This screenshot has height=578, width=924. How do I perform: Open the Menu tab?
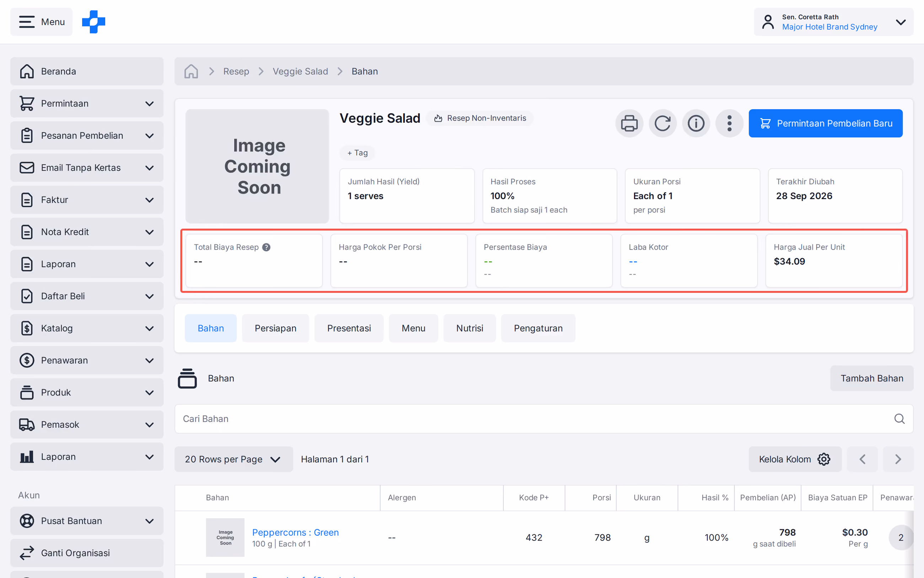(x=413, y=328)
